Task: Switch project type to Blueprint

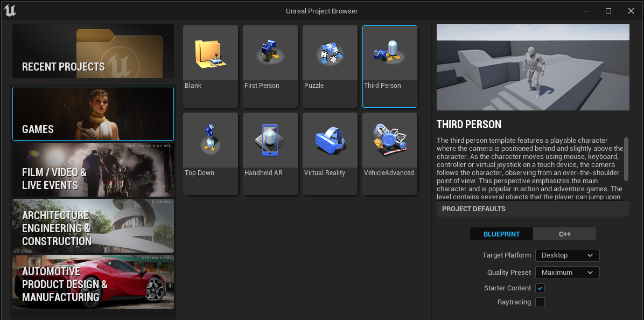Action: pos(501,234)
